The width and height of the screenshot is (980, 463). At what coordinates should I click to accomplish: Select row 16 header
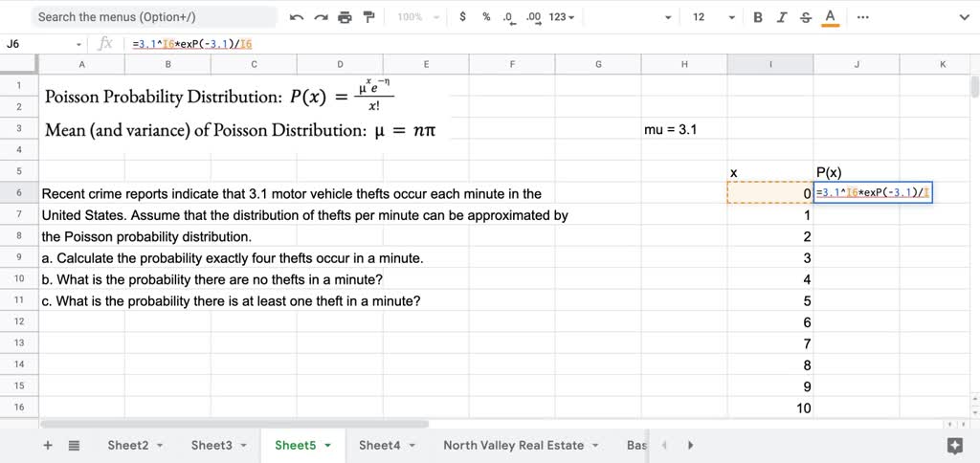[19, 407]
